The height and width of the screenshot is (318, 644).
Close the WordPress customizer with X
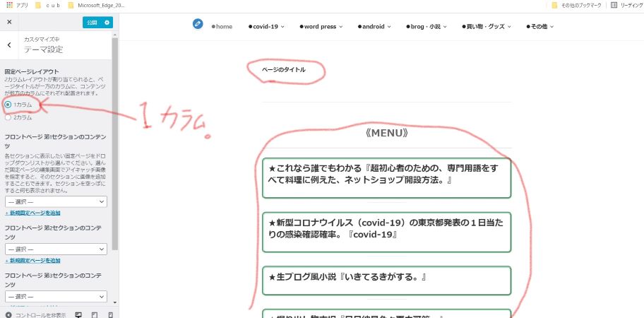9,22
